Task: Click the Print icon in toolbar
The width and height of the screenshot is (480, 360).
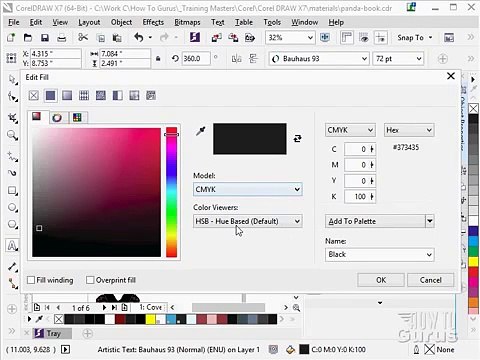Action: tap(62, 38)
